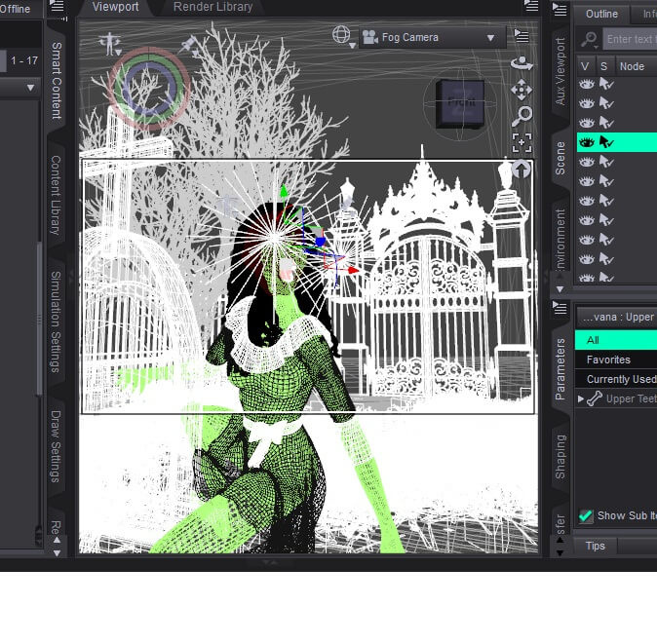Click the small arrow under the figure icon

click(x=119, y=53)
